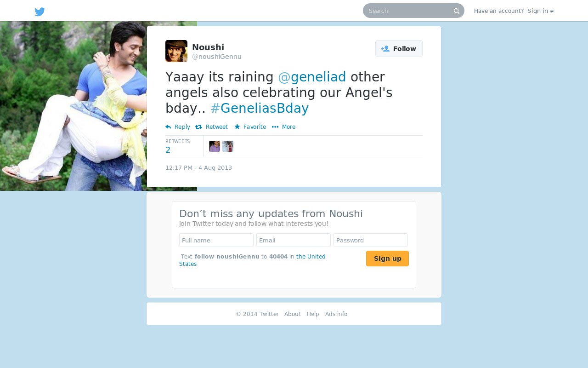Focus the Password input field
This screenshot has height=368, width=588.
371,240
